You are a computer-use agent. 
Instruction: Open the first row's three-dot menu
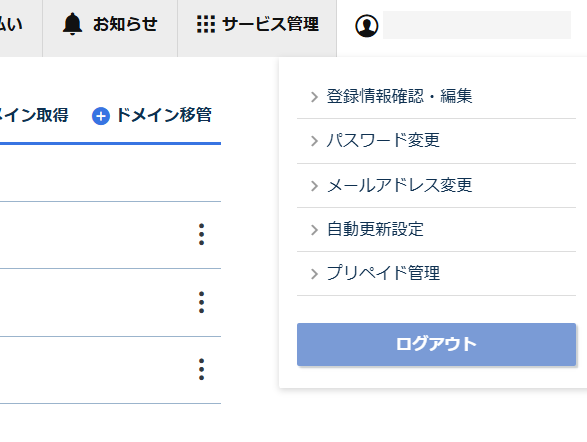(x=201, y=235)
